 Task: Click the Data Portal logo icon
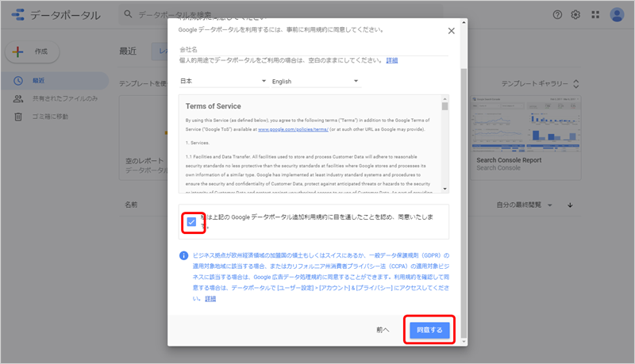17,15
